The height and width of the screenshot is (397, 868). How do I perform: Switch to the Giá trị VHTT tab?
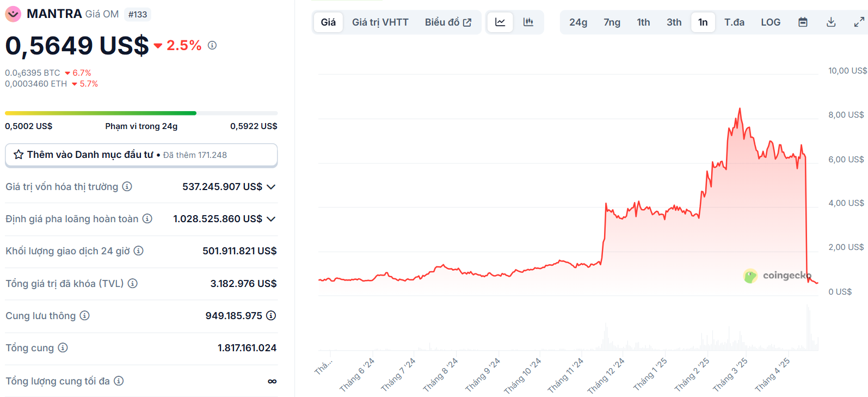tap(380, 22)
